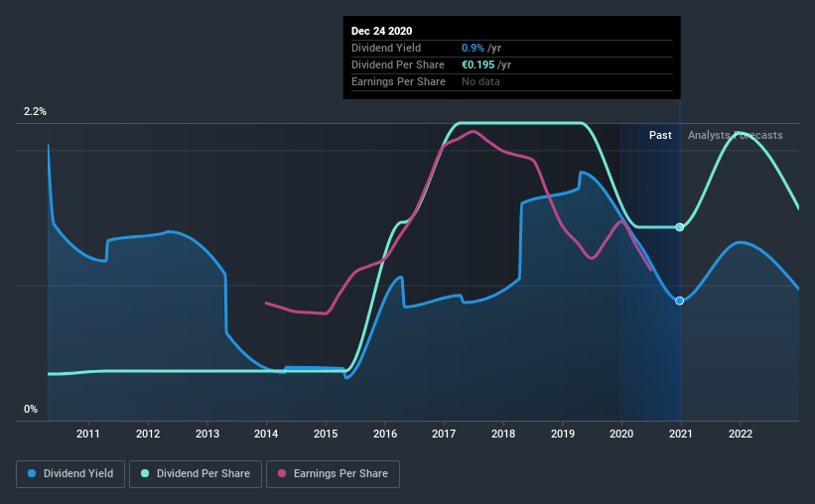Click the pink Earnings Per Share legend dot
This screenshot has height=504, width=815.
point(282,473)
